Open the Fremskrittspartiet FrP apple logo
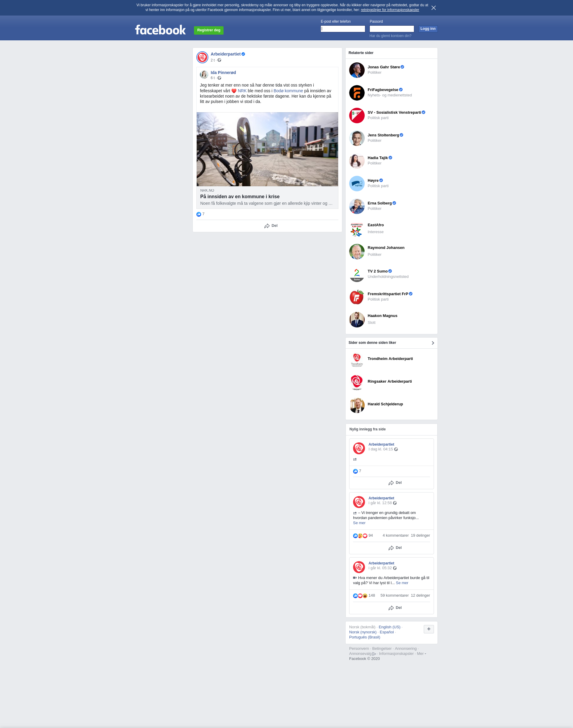Screen dimensions: 573x728 (x=357, y=297)
